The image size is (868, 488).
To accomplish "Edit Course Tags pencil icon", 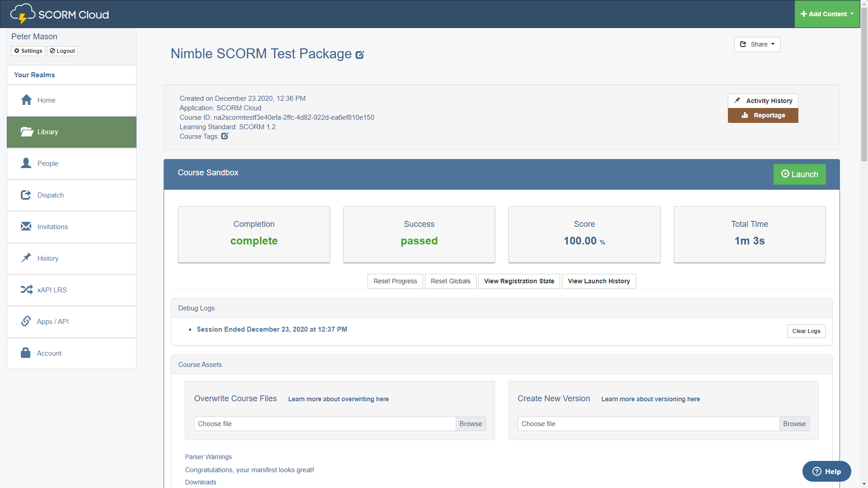I will 225,136.
